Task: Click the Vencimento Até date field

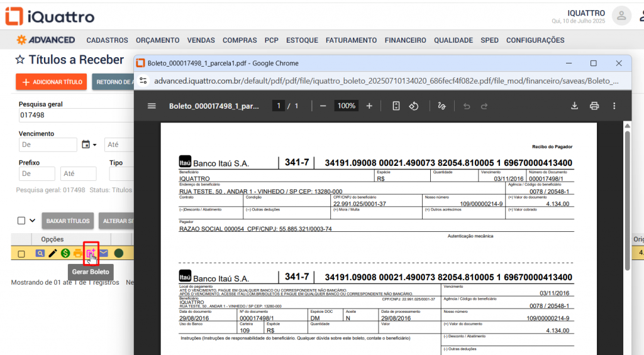Action: coord(119,145)
